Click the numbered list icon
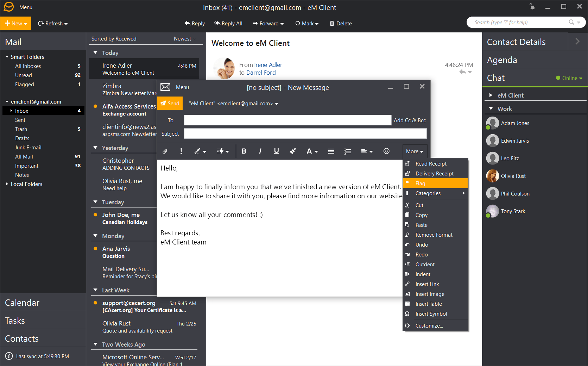This screenshot has width=588, height=366. click(347, 151)
